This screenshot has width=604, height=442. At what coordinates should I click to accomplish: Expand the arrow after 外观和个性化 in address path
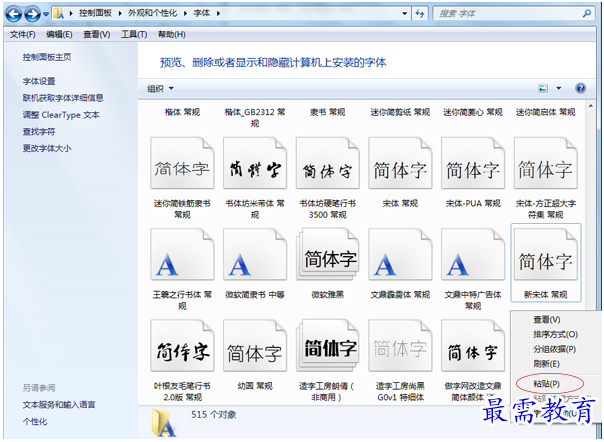click(x=185, y=13)
